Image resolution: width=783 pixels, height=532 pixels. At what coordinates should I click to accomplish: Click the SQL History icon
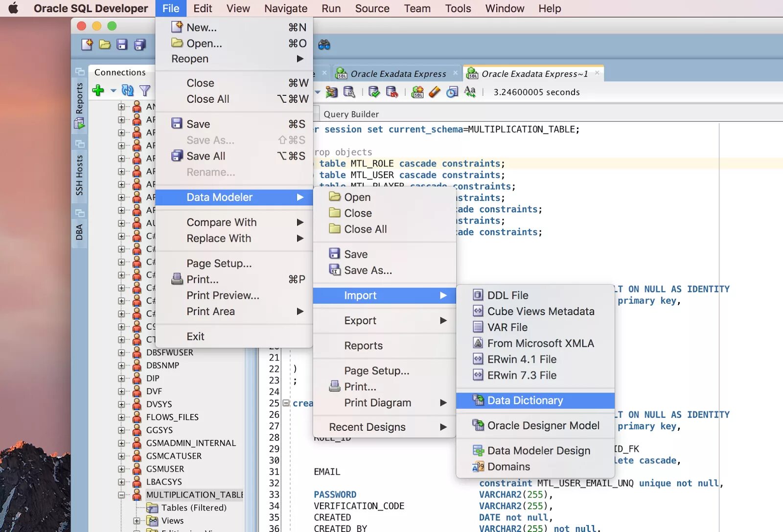(x=452, y=92)
